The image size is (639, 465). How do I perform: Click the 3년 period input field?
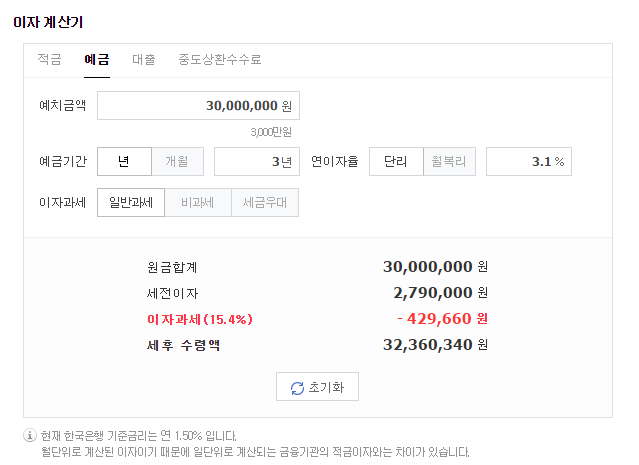click(x=257, y=161)
